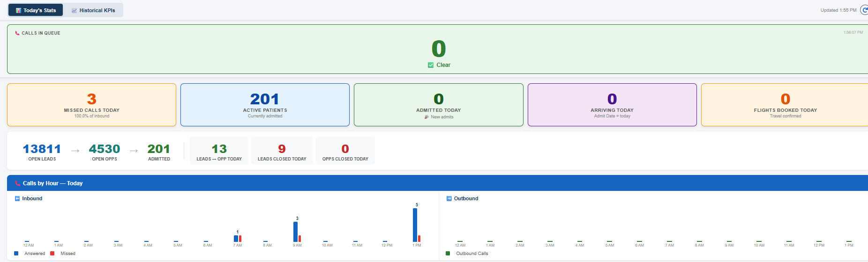The image size is (868, 262).
Task: Switch to Today's Stats tab
Action: 36,10
